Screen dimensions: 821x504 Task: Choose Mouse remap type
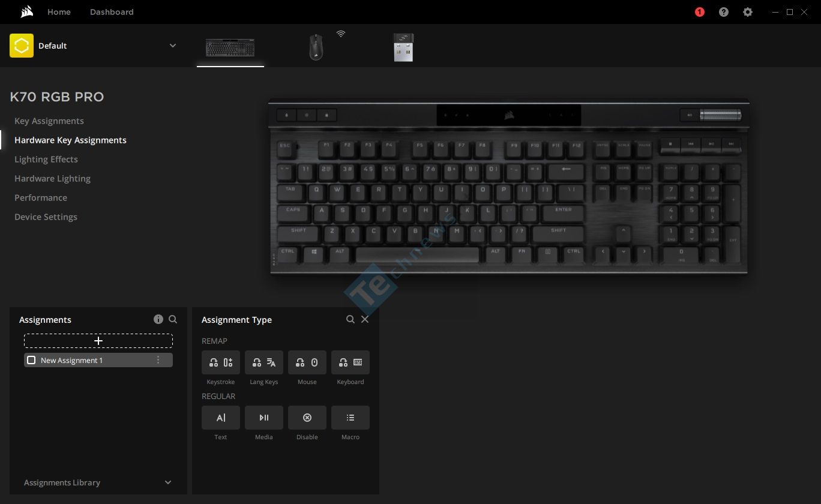coord(307,362)
